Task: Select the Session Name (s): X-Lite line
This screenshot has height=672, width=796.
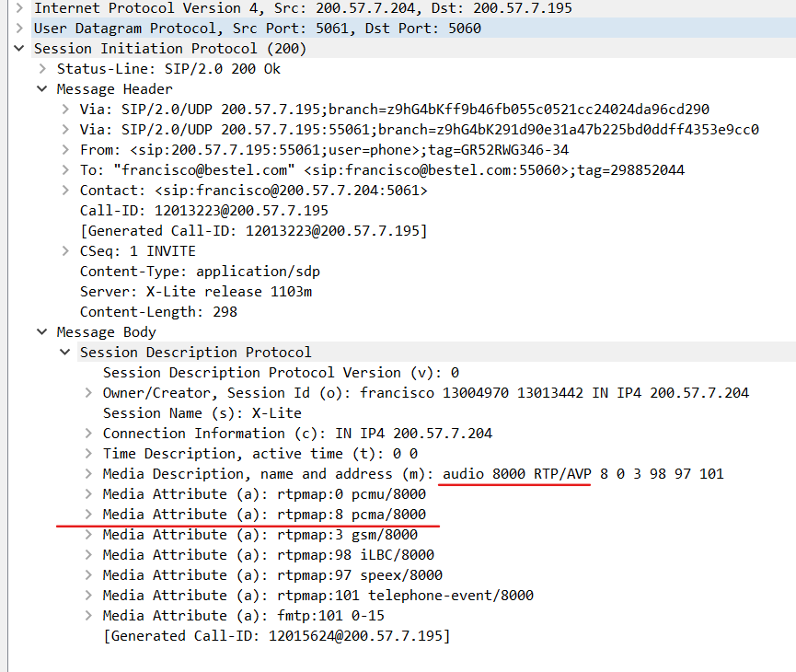Action: tap(202, 413)
